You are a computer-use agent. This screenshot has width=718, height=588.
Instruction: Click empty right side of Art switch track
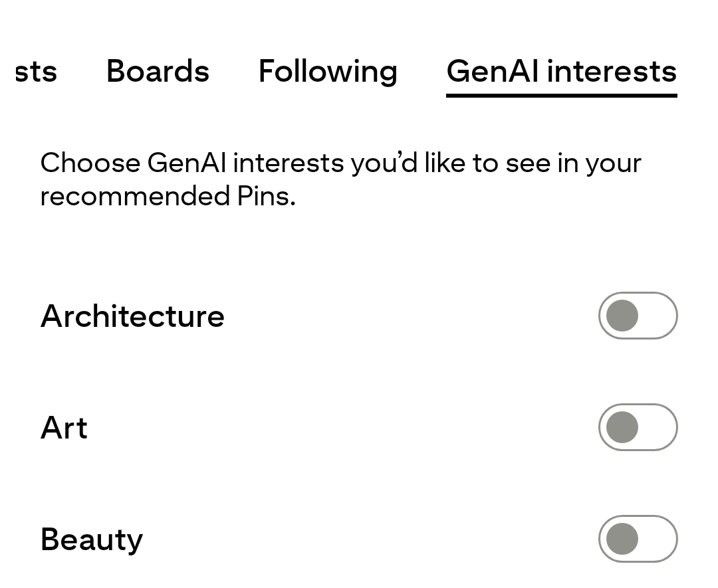point(659,427)
